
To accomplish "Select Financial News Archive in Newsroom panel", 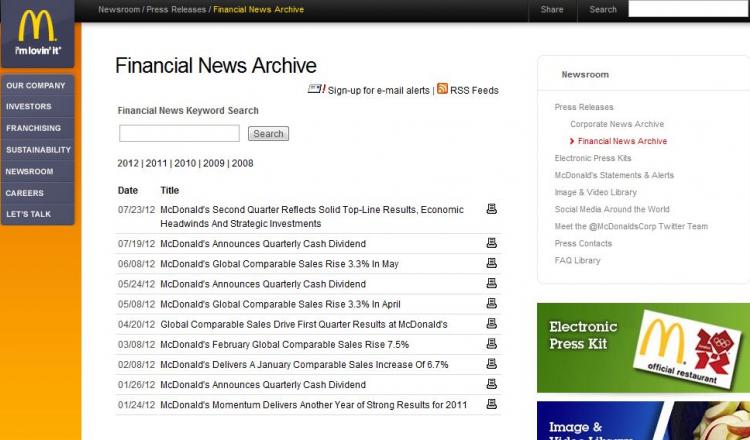I will coord(622,141).
